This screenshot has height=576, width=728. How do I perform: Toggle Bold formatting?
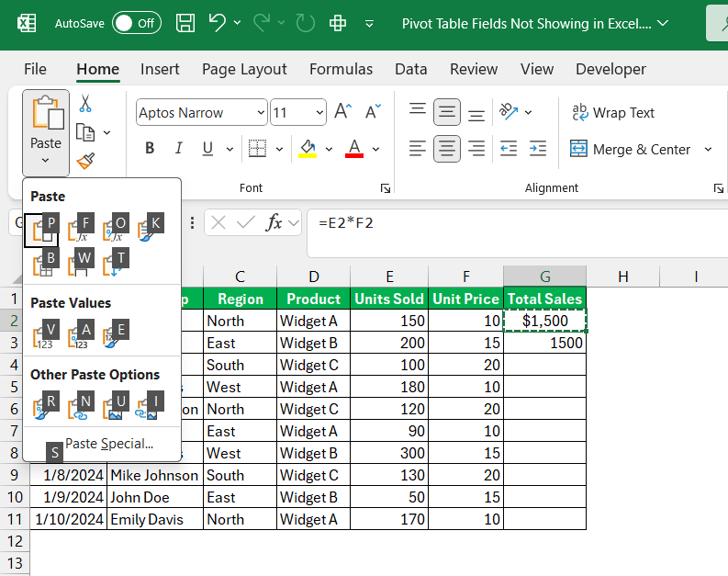(150, 148)
